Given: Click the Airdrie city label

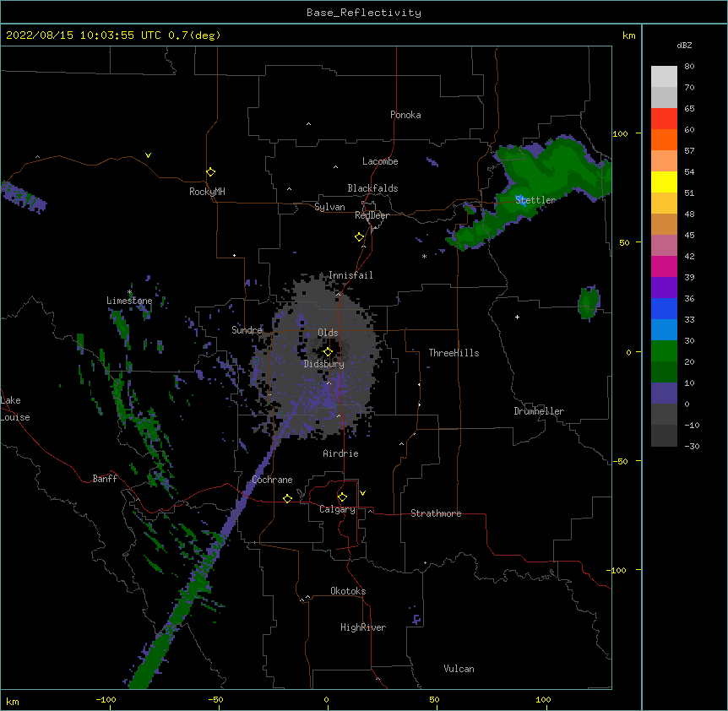Looking at the screenshot, I should (340, 453).
